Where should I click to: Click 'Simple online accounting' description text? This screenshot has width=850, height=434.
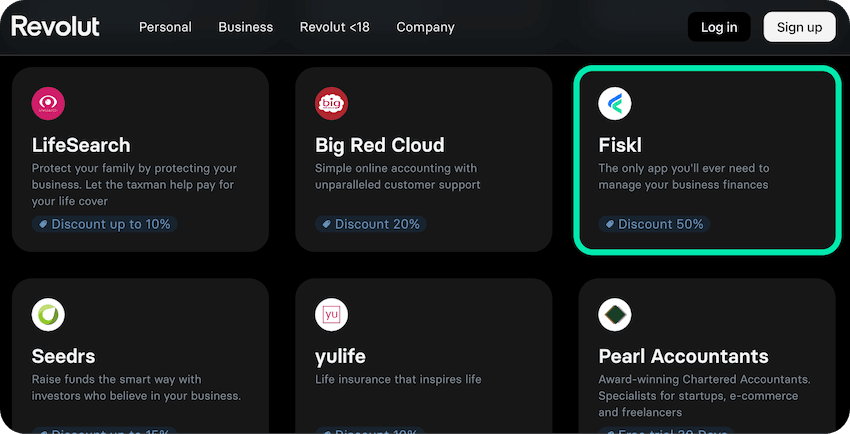coord(397,176)
